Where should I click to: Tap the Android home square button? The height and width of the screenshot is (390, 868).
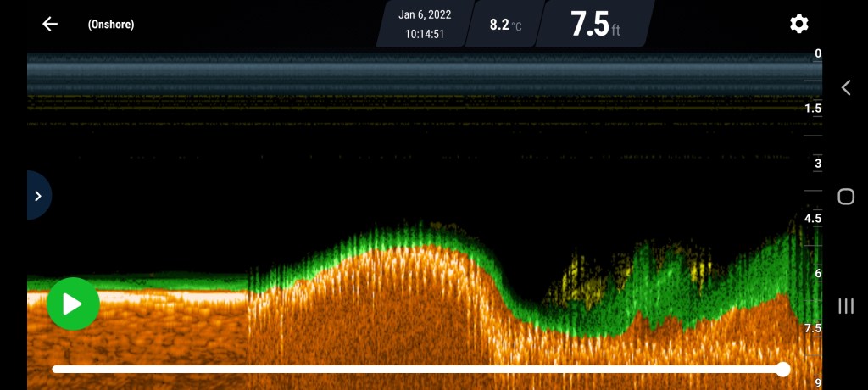(x=845, y=197)
